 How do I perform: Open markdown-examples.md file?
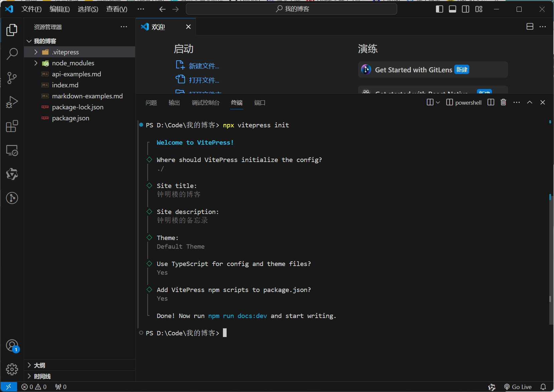click(79, 96)
